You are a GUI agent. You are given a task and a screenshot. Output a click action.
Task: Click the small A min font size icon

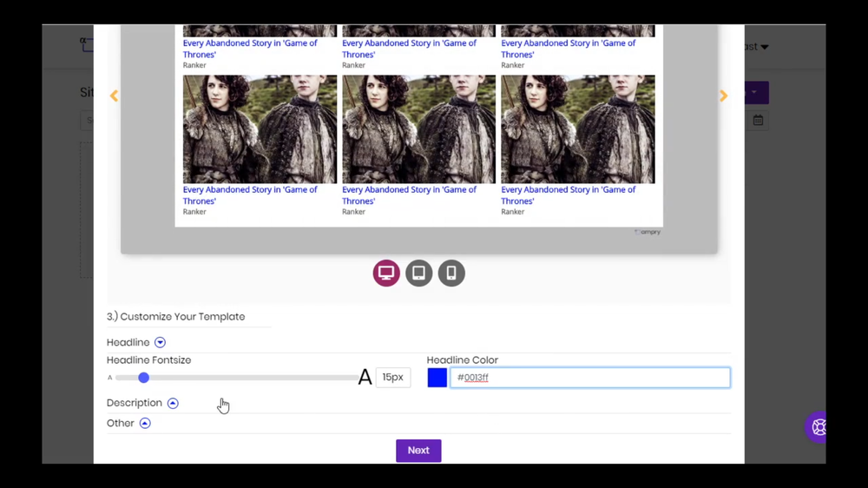click(109, 378)
